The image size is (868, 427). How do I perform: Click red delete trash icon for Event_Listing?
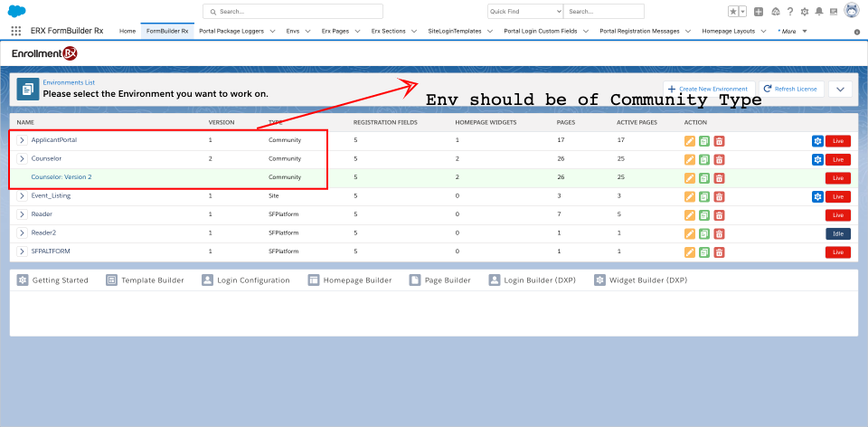719,196
